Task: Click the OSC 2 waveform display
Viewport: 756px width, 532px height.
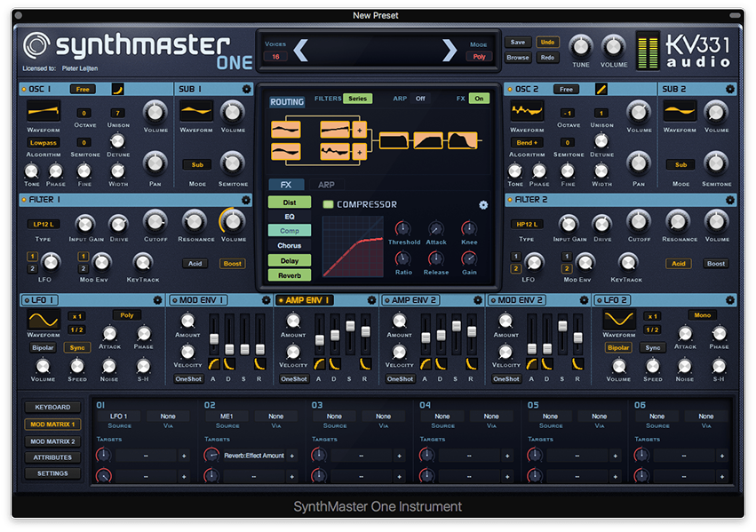Action: (x=526, y=111)
